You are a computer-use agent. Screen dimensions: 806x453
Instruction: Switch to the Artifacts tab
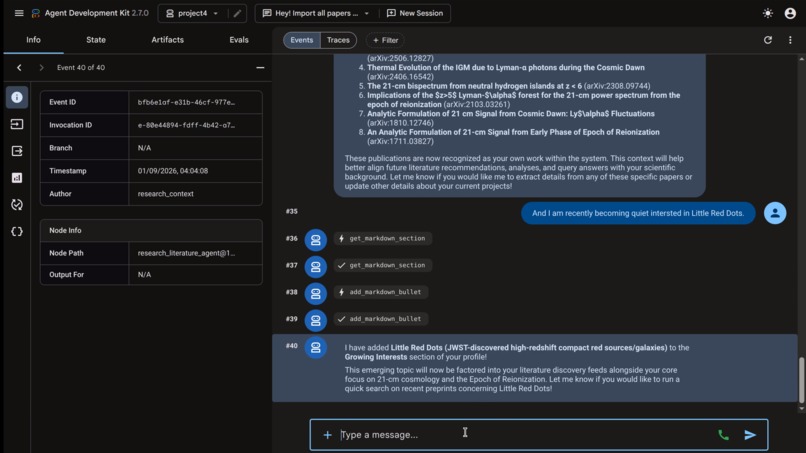pos(168,40)
